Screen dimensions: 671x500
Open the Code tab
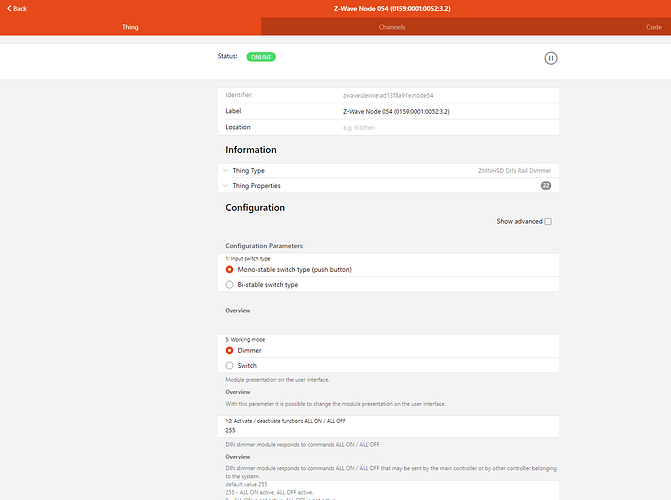653,27
